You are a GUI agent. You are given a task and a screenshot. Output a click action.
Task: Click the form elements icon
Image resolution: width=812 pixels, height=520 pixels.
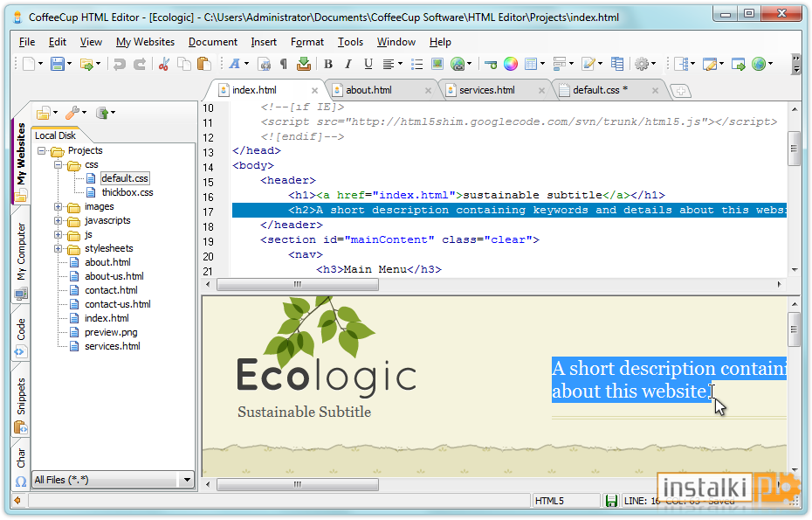[560, 64]
